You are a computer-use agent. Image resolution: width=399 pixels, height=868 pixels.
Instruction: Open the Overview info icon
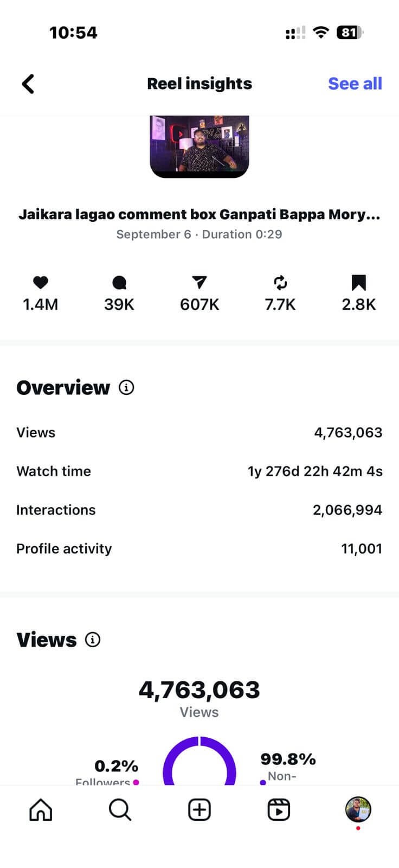(126, 388)
